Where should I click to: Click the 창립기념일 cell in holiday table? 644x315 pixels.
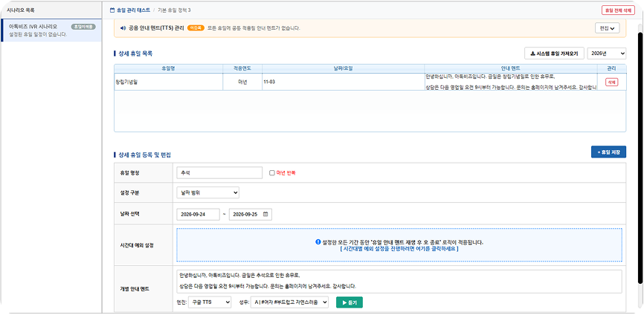(x=168, y=82)
